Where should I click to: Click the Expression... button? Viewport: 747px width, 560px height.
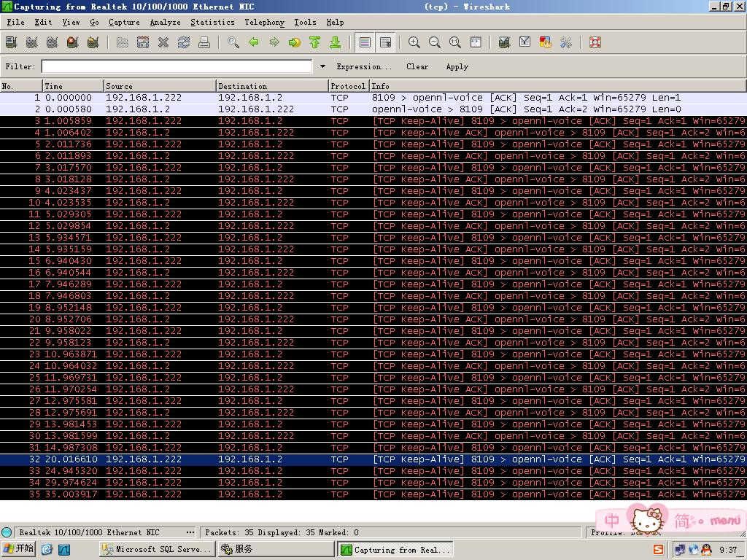[x=363, y=66]
